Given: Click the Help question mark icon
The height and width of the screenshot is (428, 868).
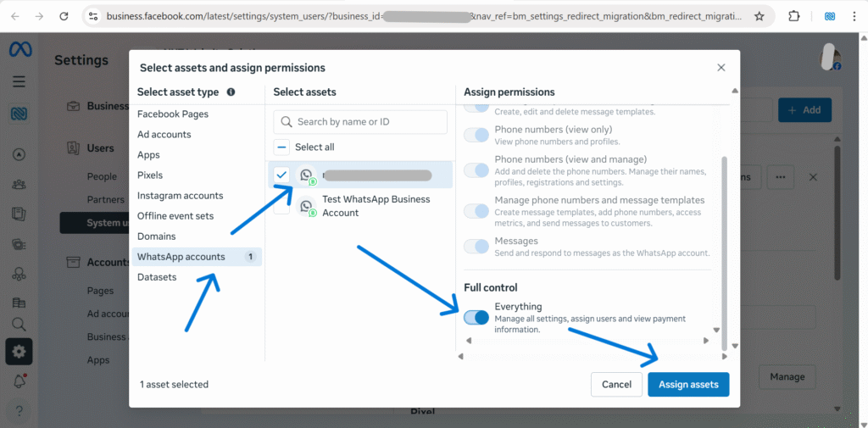Looking at the screenshot, I should pyautogui.click(x=19, y=411).
